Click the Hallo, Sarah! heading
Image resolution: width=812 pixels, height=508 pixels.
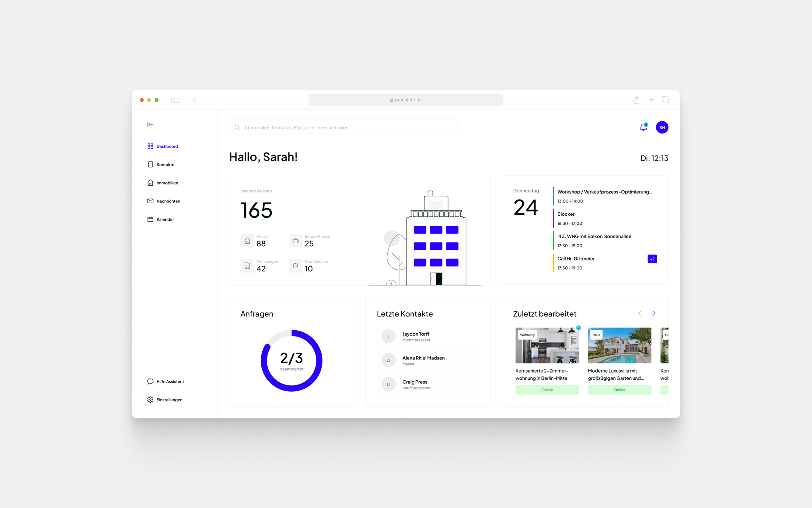tap(263, 157)
